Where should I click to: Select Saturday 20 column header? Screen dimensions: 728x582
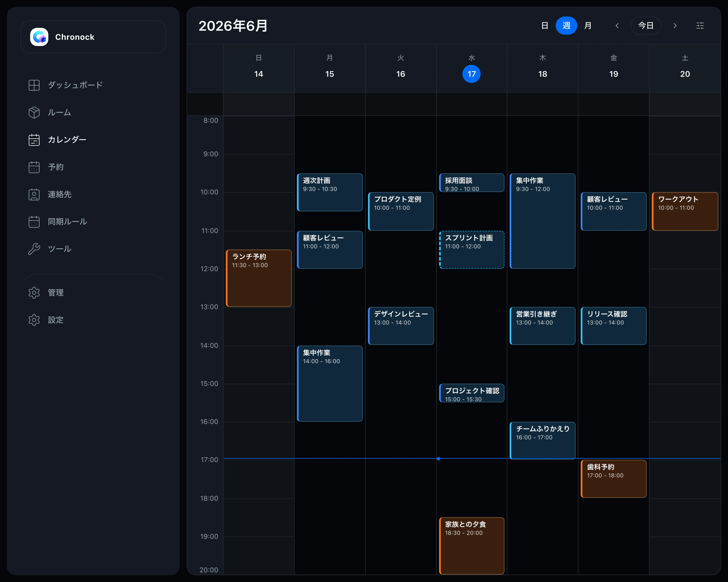coord(685,68)
